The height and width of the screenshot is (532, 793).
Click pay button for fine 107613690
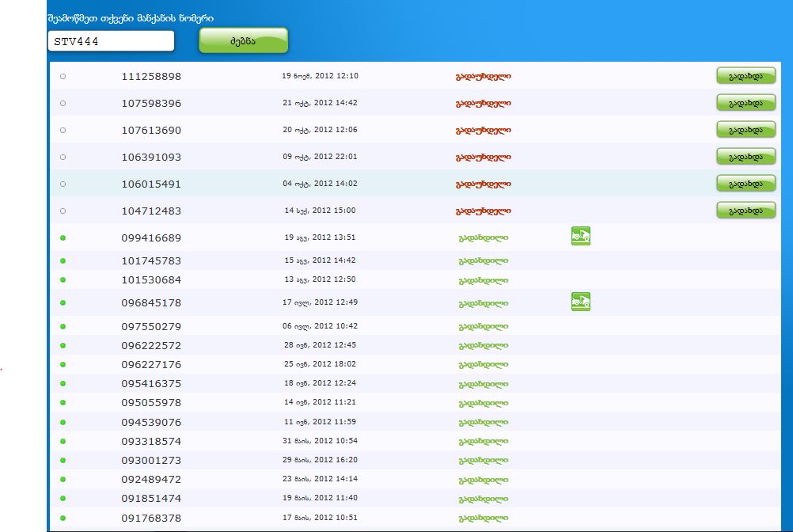click(x=746, y=130)
